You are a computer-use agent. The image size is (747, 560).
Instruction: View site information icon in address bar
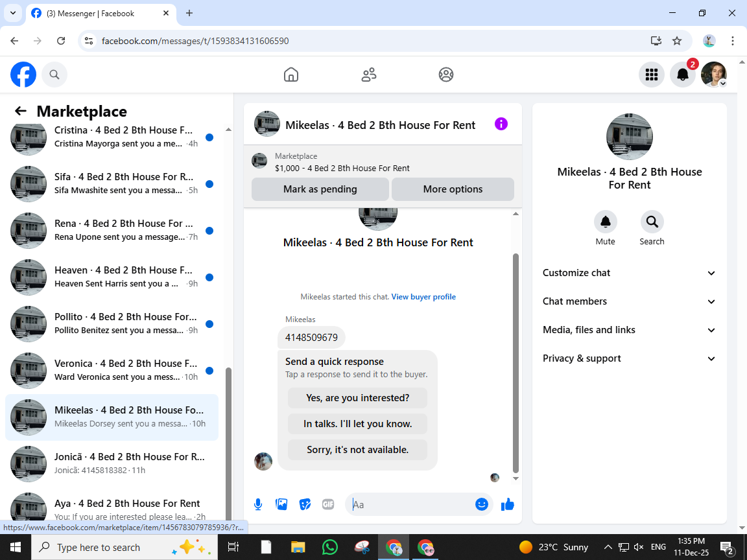pyautogui.click(x=89, y=41)
